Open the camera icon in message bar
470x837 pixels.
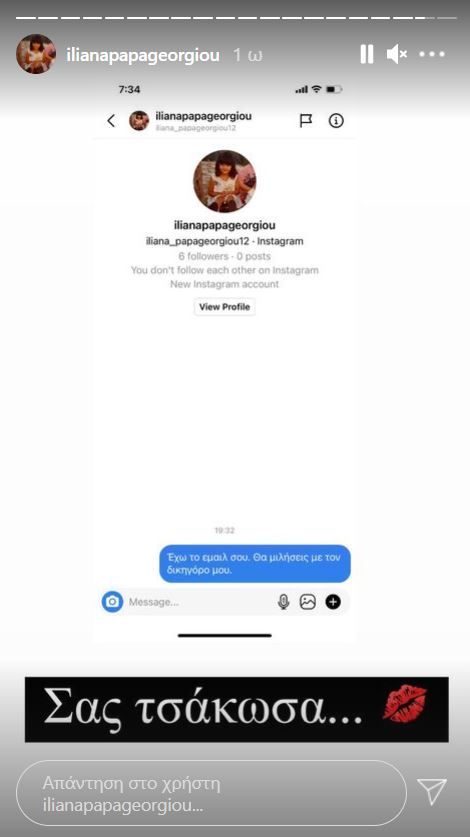point(112,602)
